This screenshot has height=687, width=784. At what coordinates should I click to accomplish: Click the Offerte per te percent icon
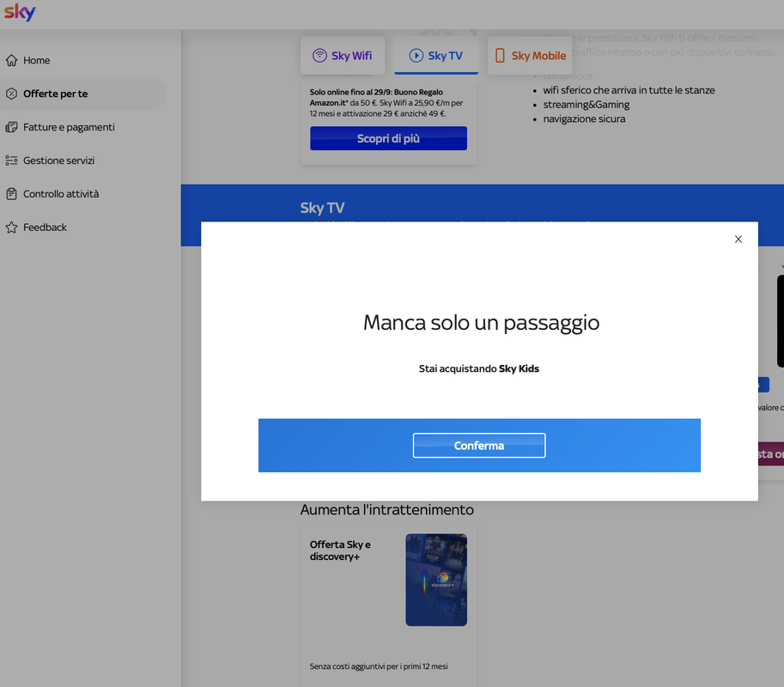[x=11, y=94]
